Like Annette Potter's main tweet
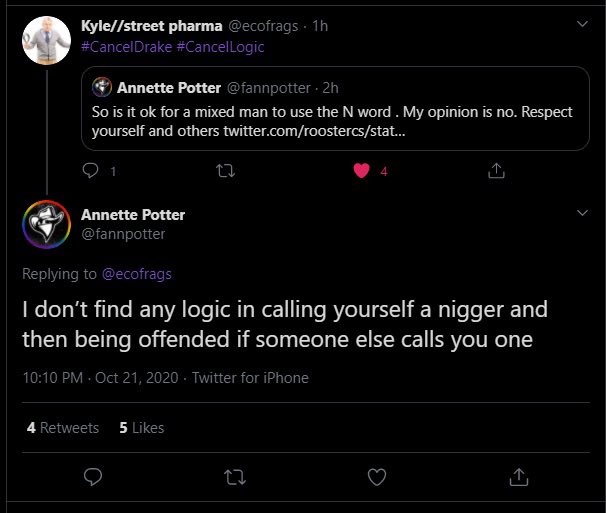Viewport: 606px width, 513px height. [377, 477]
